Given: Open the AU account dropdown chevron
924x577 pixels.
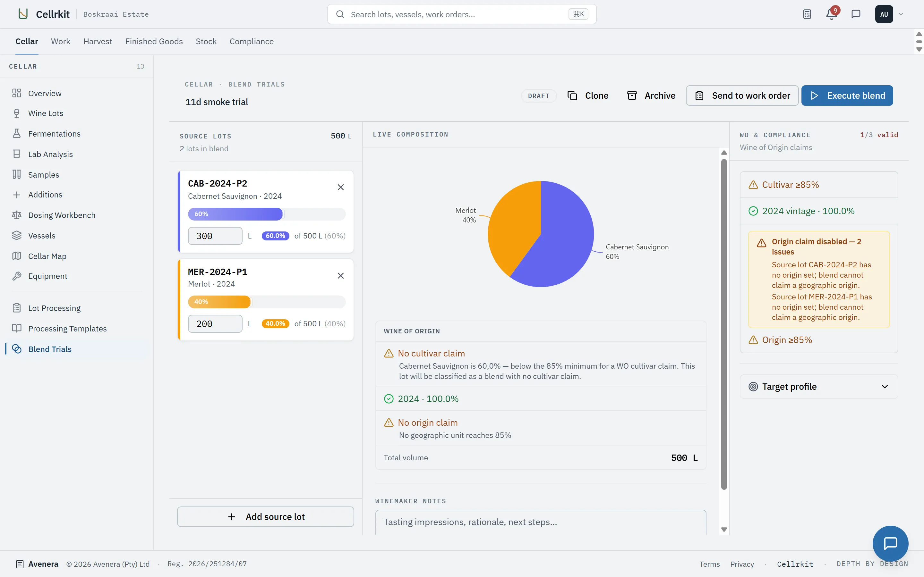Looking at the screenshot, I should (x=901, y=14).
